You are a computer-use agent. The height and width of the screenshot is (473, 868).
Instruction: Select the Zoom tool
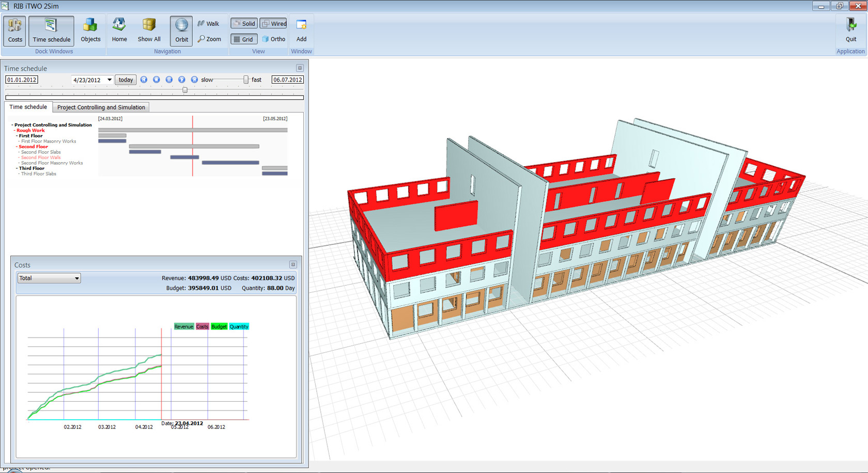tap(210, 39)
